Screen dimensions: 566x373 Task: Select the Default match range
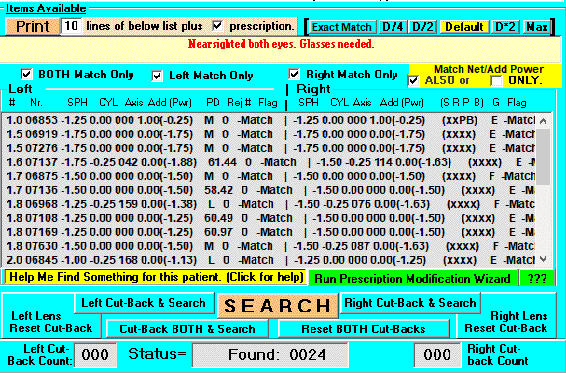coord(464,27)
